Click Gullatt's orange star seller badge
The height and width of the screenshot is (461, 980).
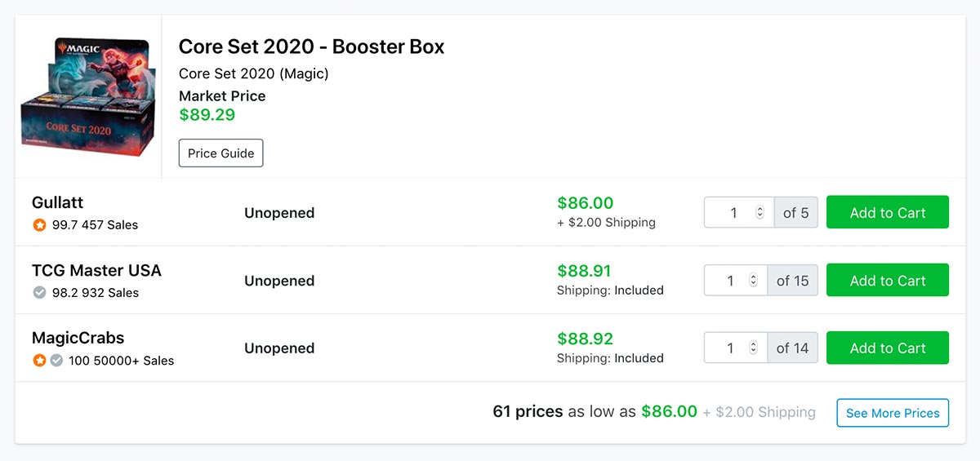[x=39, y=225]
